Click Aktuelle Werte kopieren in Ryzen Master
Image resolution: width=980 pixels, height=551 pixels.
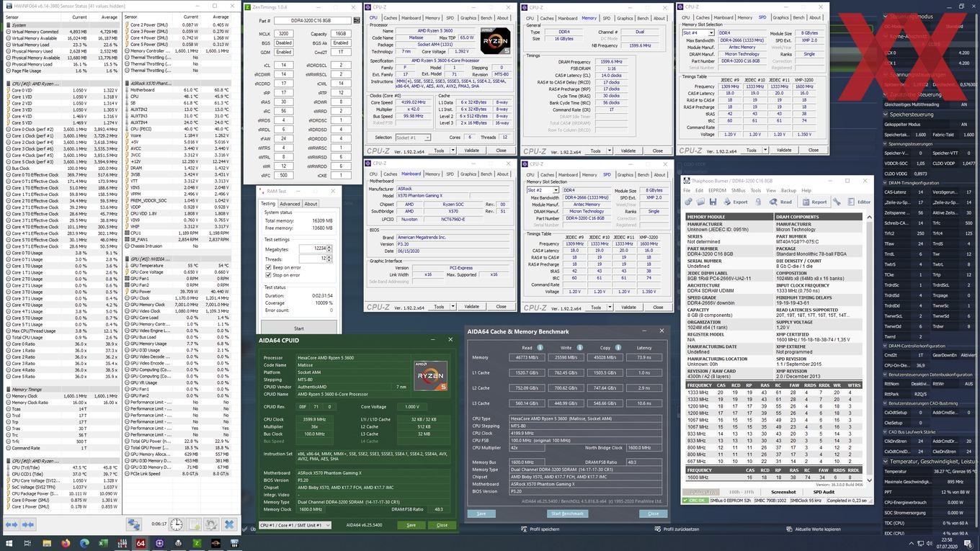tap(814, 529)
